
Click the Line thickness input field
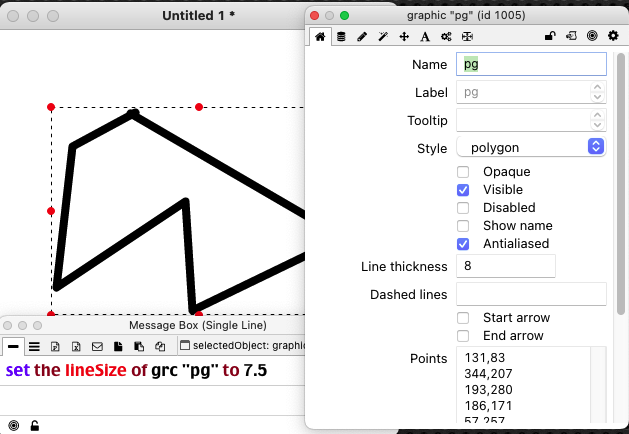tap(505, 266)
